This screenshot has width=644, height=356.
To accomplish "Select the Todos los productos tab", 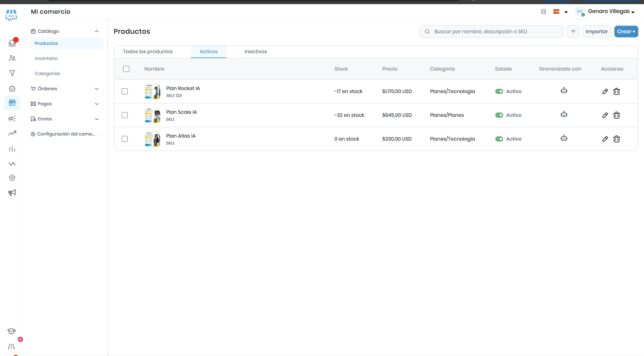I will pyautogui.click(x=148, y=51).
